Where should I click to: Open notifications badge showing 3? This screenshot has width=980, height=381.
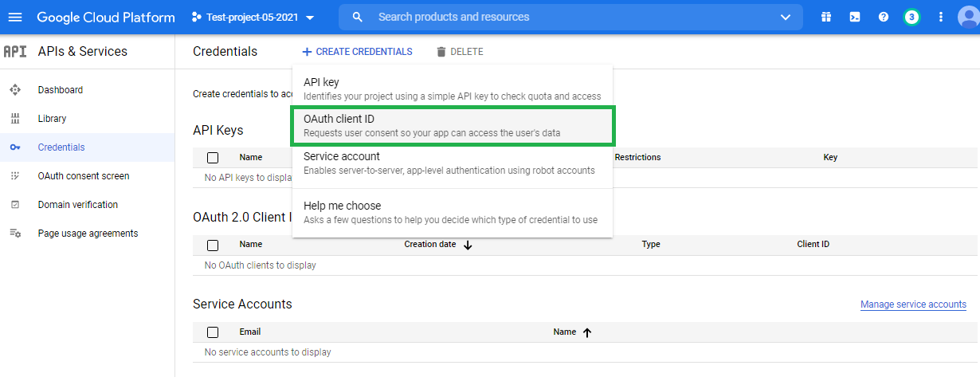tap(912, 17)
